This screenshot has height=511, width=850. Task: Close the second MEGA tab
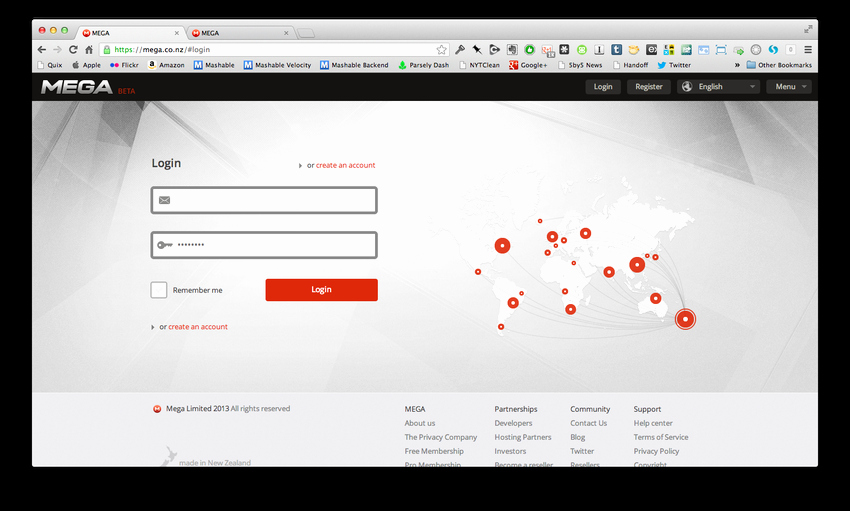286,33
